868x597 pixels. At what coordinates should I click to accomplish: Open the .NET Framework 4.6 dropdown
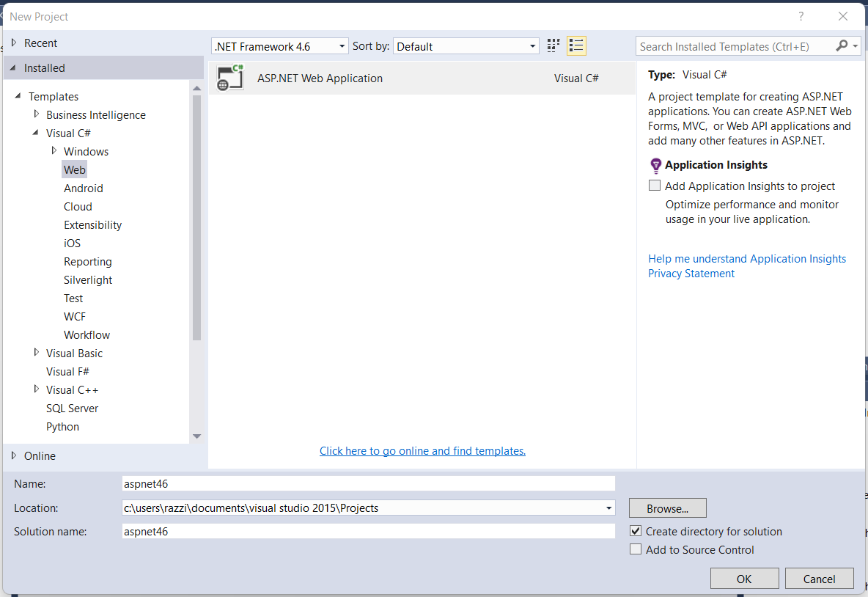(x=280, y=46)
